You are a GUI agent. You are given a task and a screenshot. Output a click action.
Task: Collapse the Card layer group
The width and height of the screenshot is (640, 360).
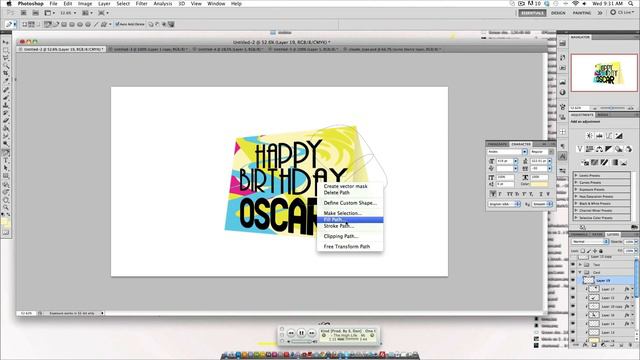pyautogui.click(x=580, y=272)
